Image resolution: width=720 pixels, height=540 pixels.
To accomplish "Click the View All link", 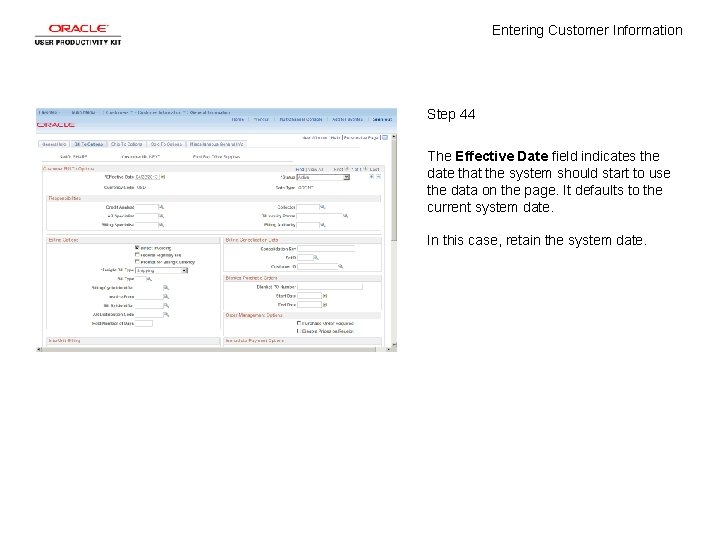I will click(x=316, y=169).
